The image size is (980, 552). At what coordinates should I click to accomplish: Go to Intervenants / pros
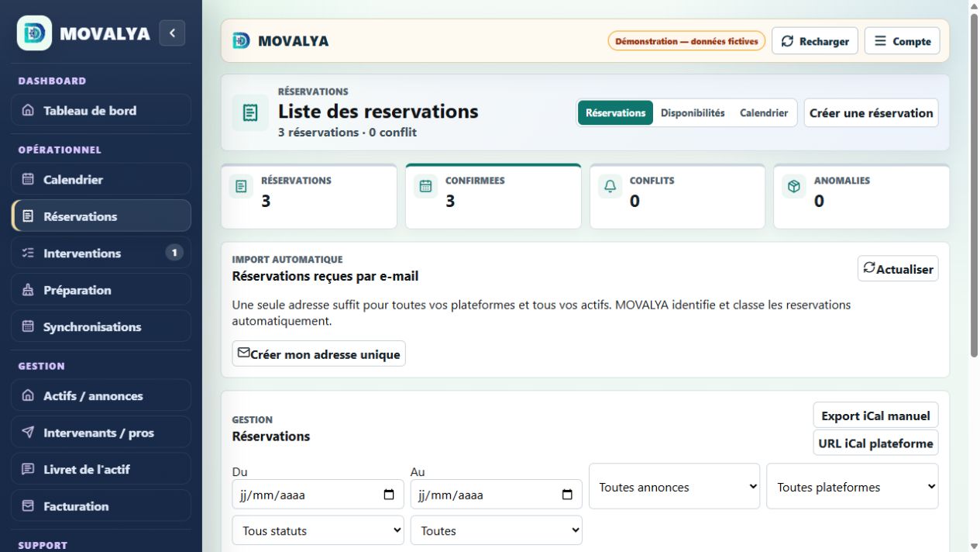[x=101, y=433]
